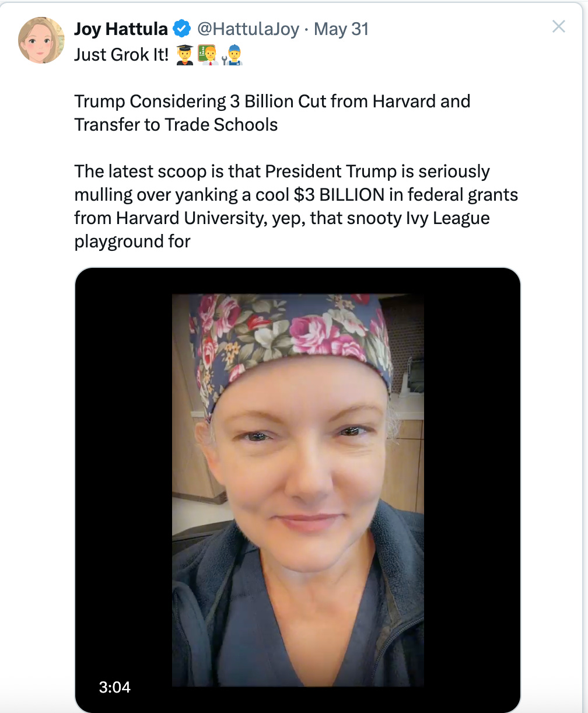Viewport: 588px width, 713px height.
Task: Open the May 31 timestamp link
Action: point(341,29)
